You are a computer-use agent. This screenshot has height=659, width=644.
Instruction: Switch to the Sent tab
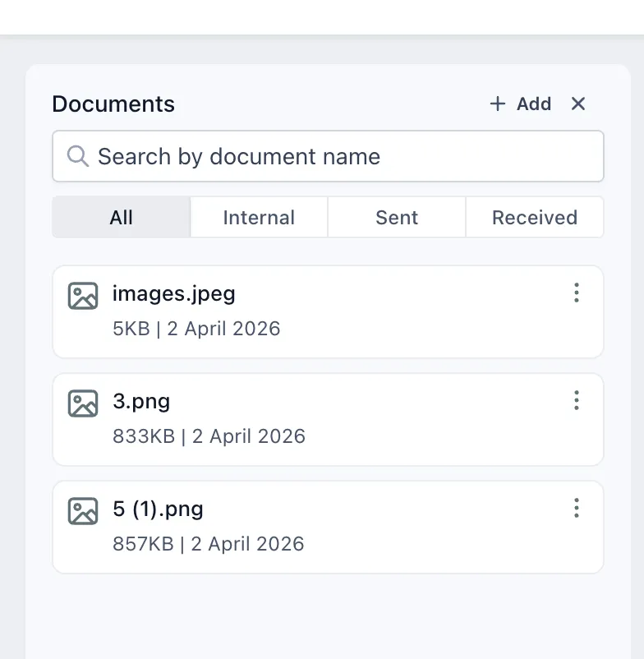click(x=396, y=217)
